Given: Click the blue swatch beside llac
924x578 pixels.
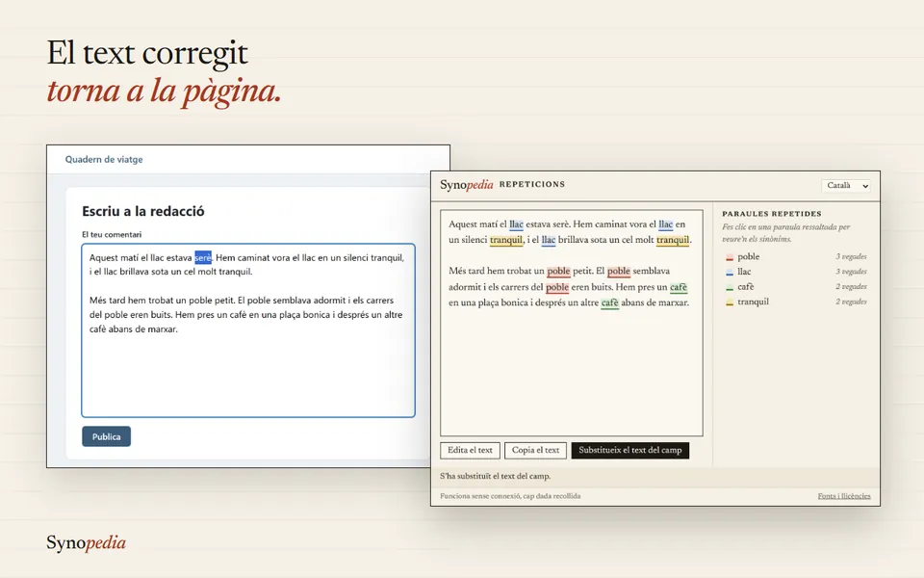Looking at the screenshot, I should pyautogui.click(x=730, y=272).
